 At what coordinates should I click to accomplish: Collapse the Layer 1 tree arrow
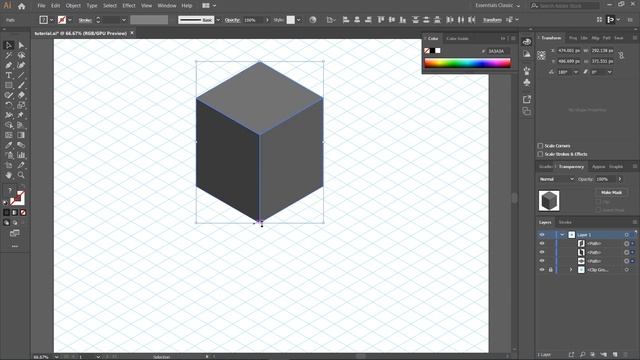562,235
